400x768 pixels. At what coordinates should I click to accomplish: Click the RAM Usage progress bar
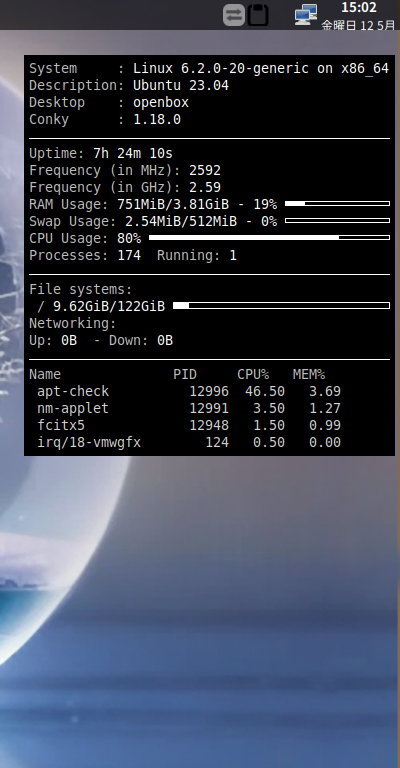[x=337, y=203]
